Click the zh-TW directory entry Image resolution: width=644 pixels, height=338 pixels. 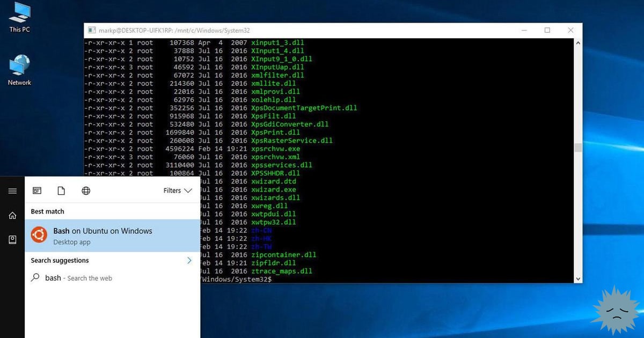click(261, 247)
